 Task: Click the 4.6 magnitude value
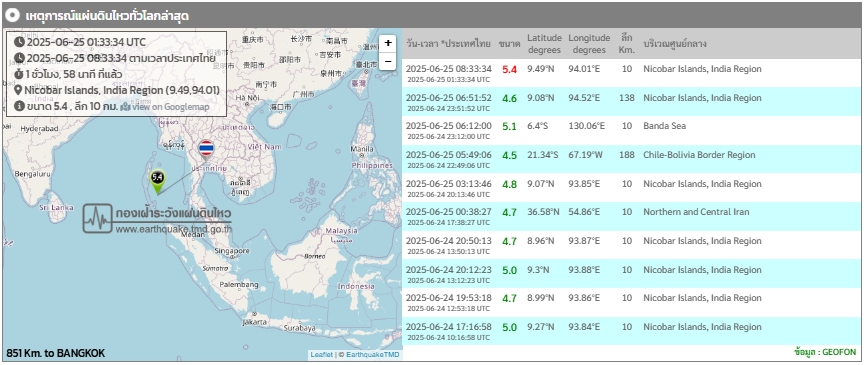click(x=509, y=98)
